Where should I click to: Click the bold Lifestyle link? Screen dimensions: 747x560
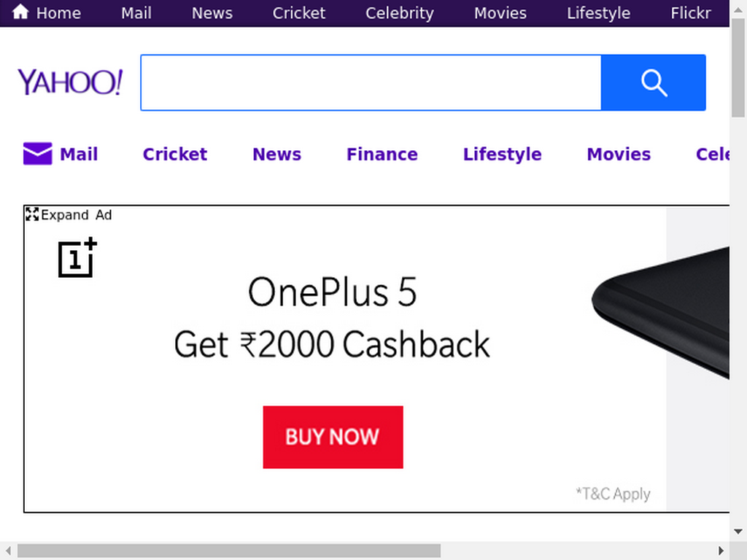coord(502,155)
